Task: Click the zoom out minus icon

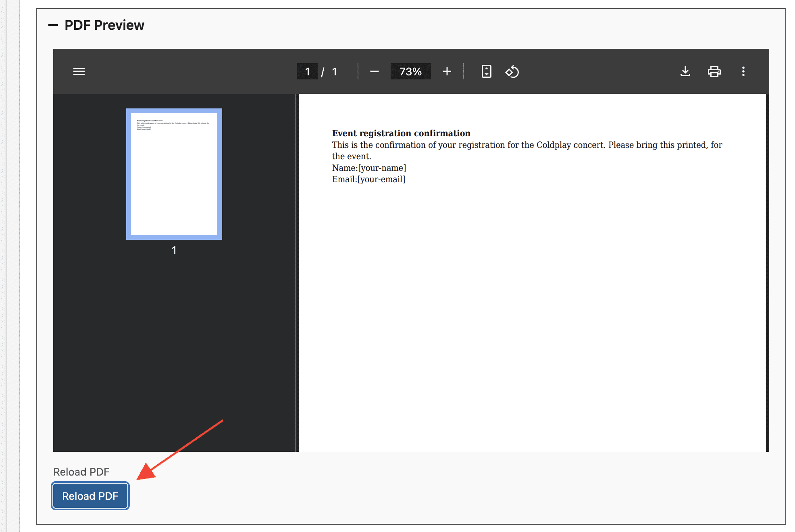Action: [374, 72]
